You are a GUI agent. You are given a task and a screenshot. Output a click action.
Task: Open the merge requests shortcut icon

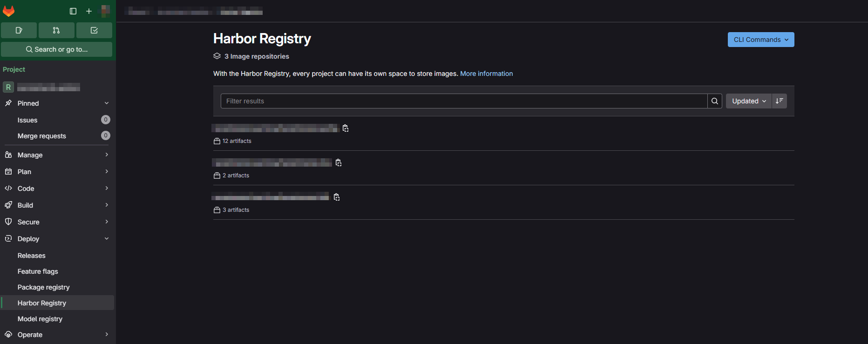point(56,30)
